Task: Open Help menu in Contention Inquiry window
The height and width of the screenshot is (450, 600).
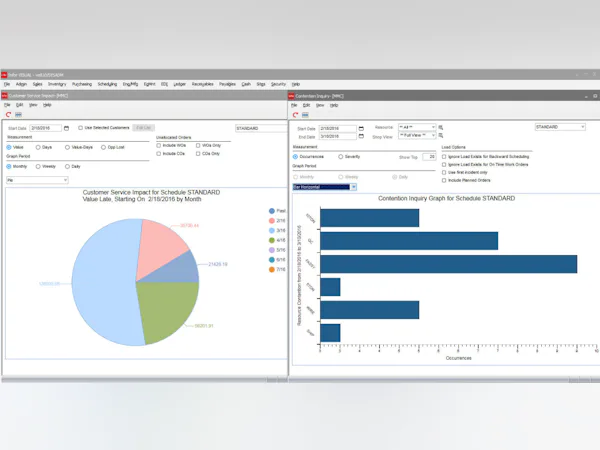Action: coord(334,105)
